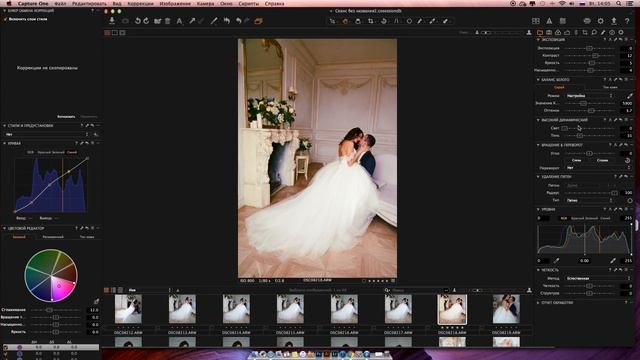
Task: Open Spotlight search in macOS menu bar
Action: coord(619,4)
